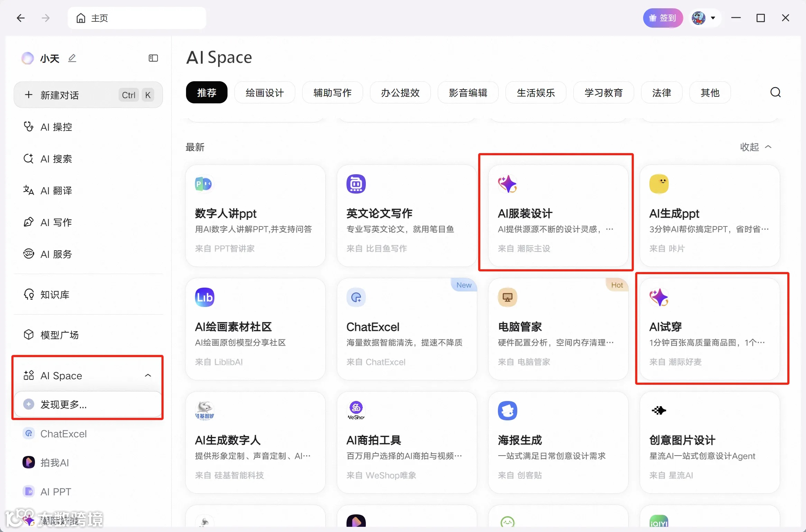Open the ChatExcel card marked New
806x532 pixels.
407,328
